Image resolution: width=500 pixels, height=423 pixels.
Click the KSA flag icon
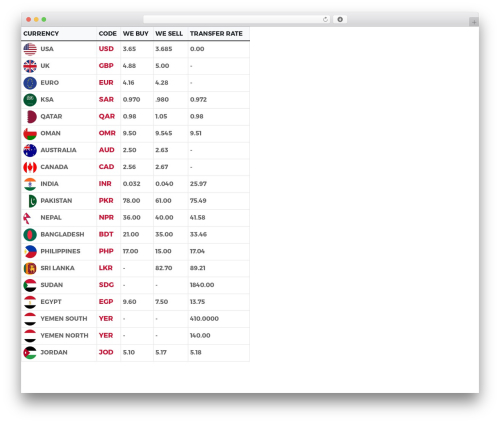click(30, 100)
